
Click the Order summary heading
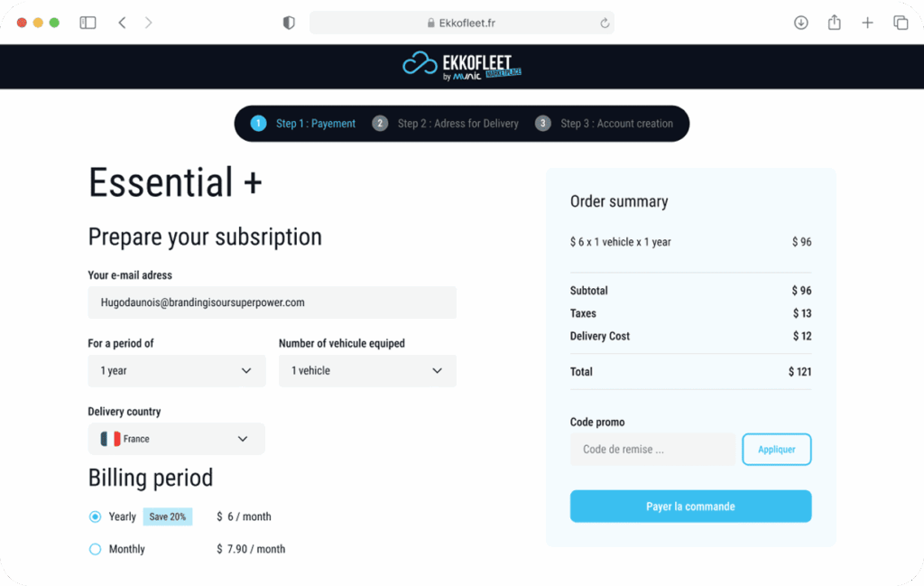click(x=619, y=201)
